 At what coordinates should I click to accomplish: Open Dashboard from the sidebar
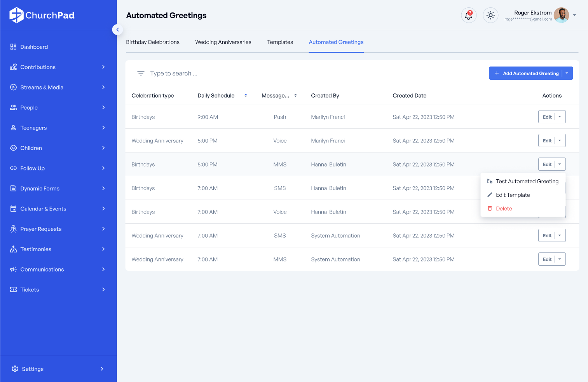coord(34,47)
